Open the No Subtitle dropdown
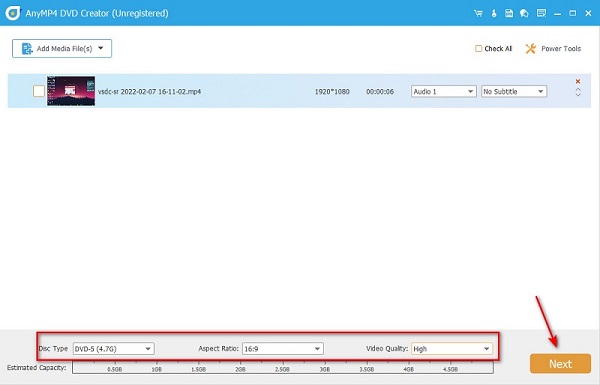 pos(514,91)
